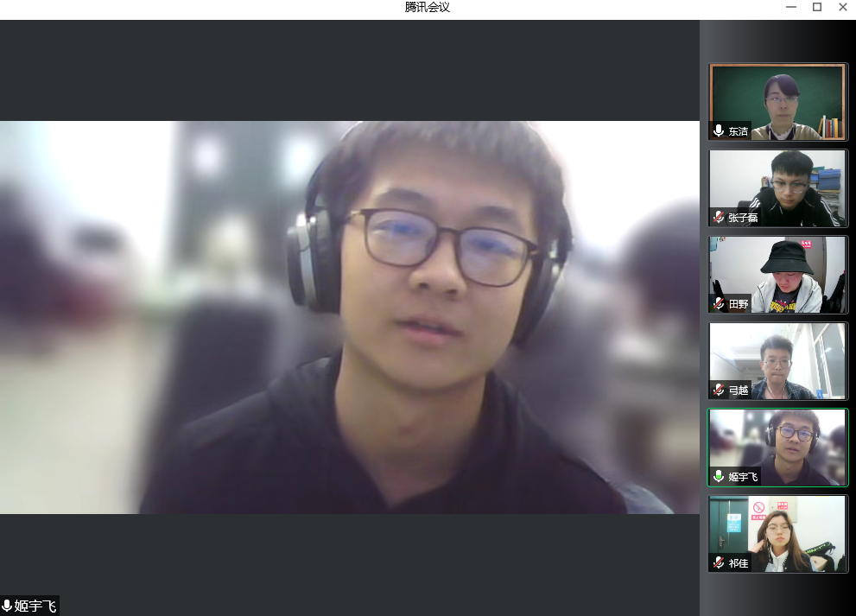Viewport: 856px width, 616px height.
Task: Select the highlighted 姬宇飞 video thumbnail
Action: [x=777, y=445]
